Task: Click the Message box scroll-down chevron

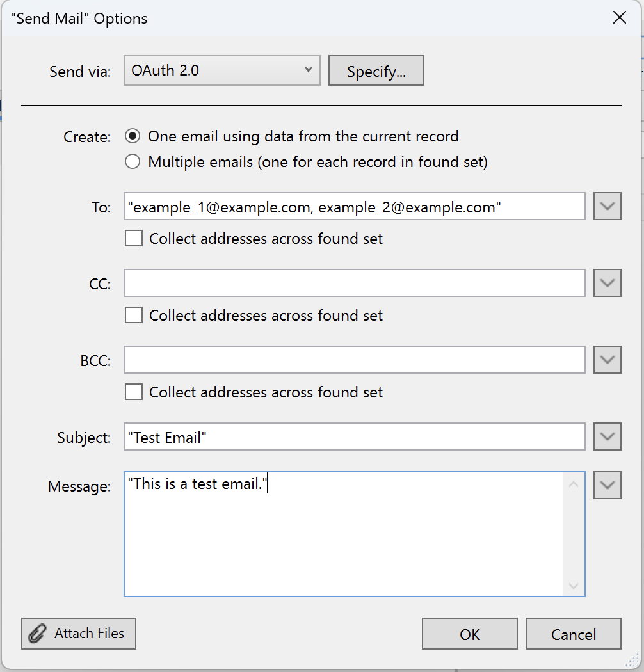Action: pyautogui.click(x=574, y=586)
